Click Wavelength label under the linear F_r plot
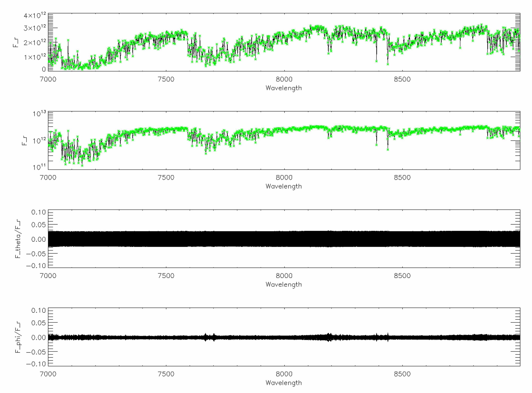Viewport: 532px width, 393px height. [x=284, y=88]
